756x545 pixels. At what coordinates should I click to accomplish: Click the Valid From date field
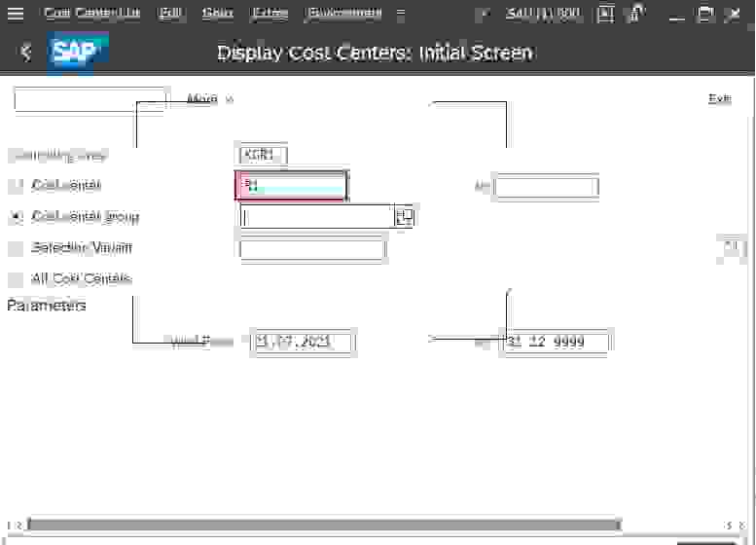304,343
